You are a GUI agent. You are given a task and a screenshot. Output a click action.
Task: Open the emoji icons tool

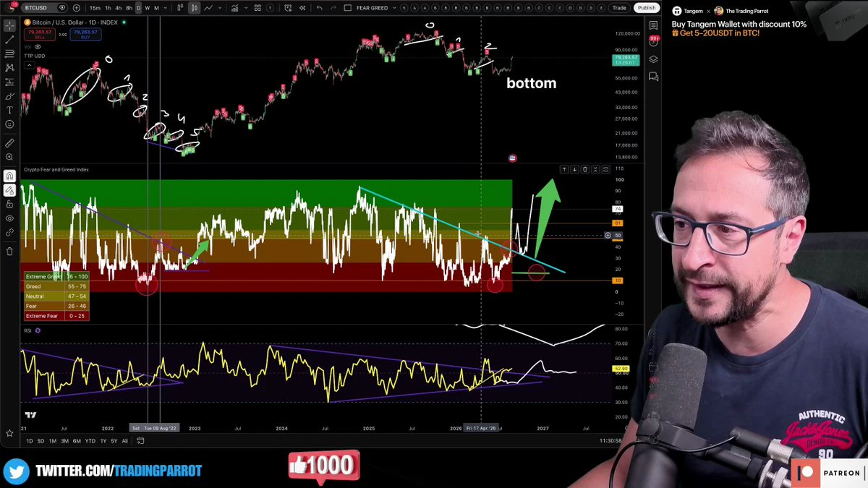(x=9, y=124)
